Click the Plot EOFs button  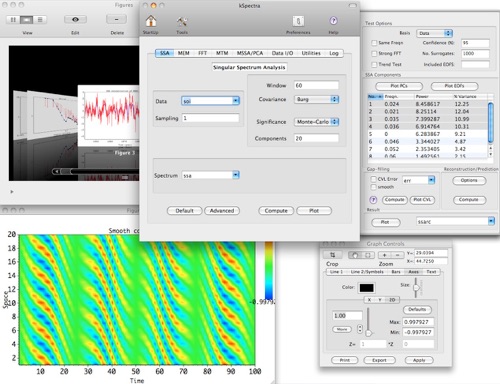click(x=454, y=86)
